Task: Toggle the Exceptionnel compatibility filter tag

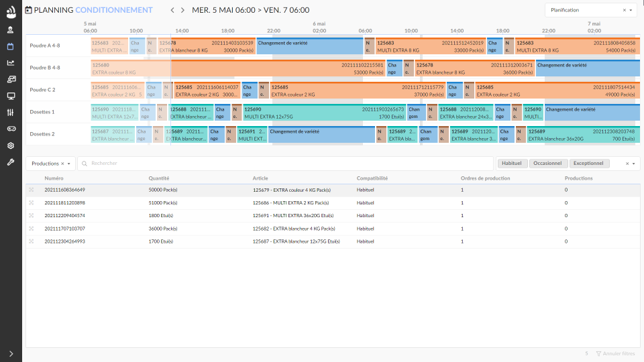Action: pyautogui.click(x=590, y=164)
